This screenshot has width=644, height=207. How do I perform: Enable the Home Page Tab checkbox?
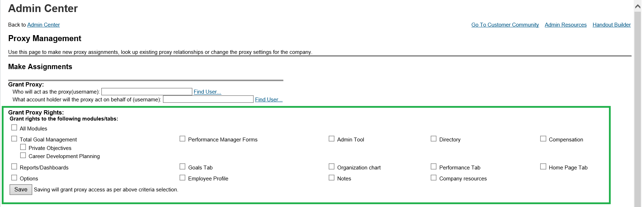coord(543,167)
